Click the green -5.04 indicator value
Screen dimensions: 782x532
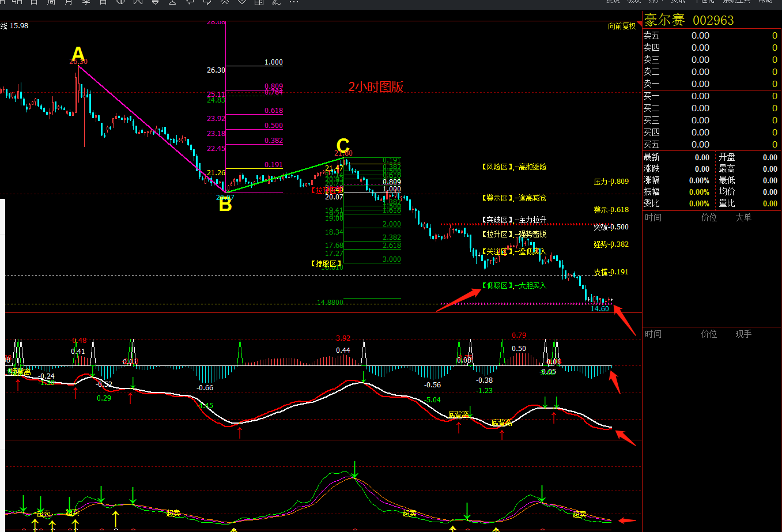tap(432, 400)
